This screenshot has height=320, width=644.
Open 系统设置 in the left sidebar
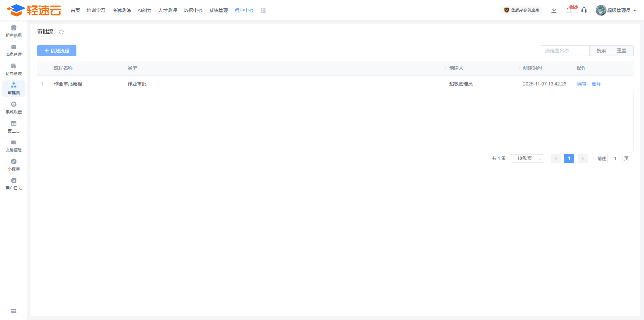(x=14, y=108)
